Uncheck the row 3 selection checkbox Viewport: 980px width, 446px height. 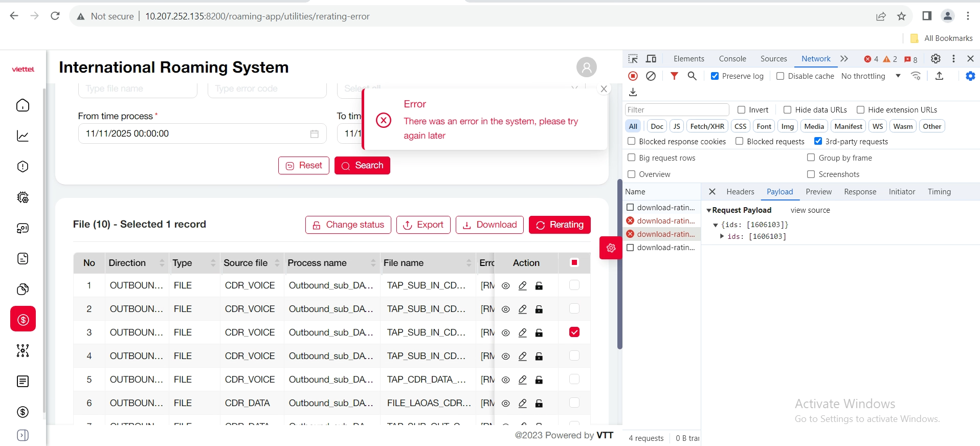point(574,332)
